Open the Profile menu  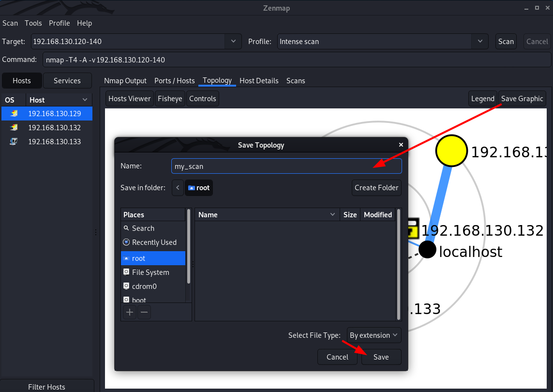[x=59, y=23]
